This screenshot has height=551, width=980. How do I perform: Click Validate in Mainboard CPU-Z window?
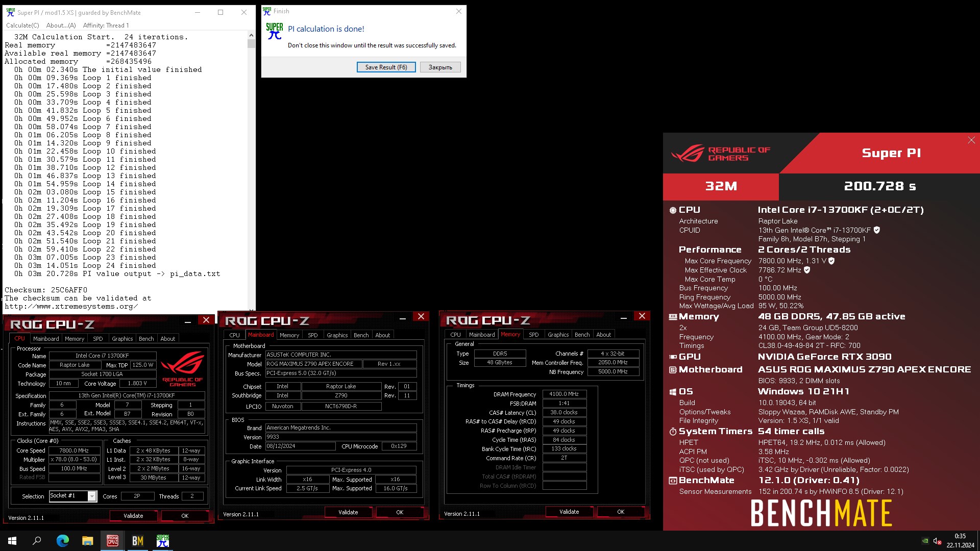(348, 512)
